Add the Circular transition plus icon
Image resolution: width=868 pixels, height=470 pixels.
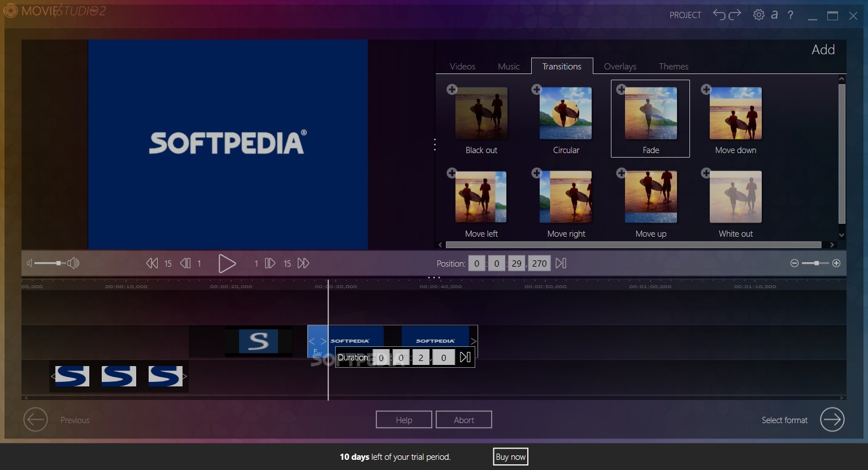click(536, 89)
